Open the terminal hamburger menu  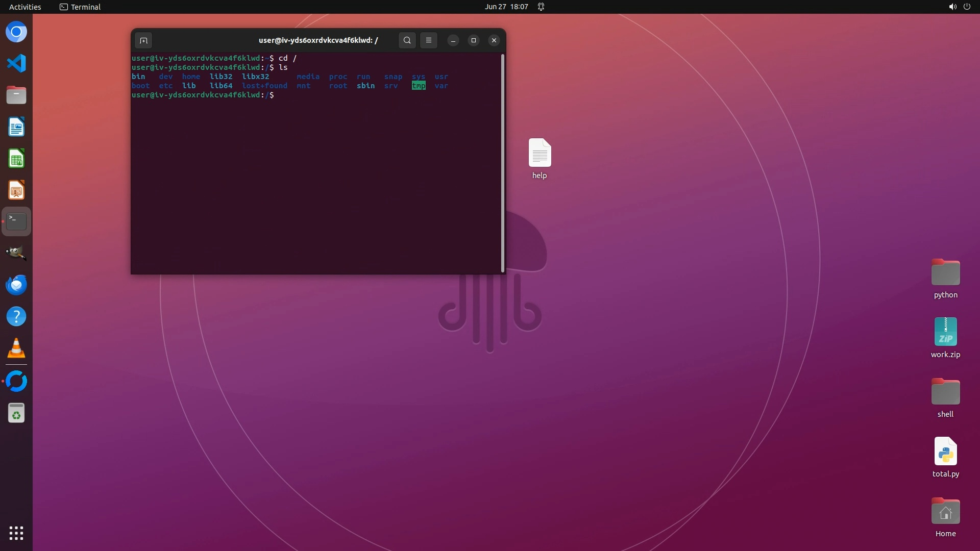[x=429, y=40]
